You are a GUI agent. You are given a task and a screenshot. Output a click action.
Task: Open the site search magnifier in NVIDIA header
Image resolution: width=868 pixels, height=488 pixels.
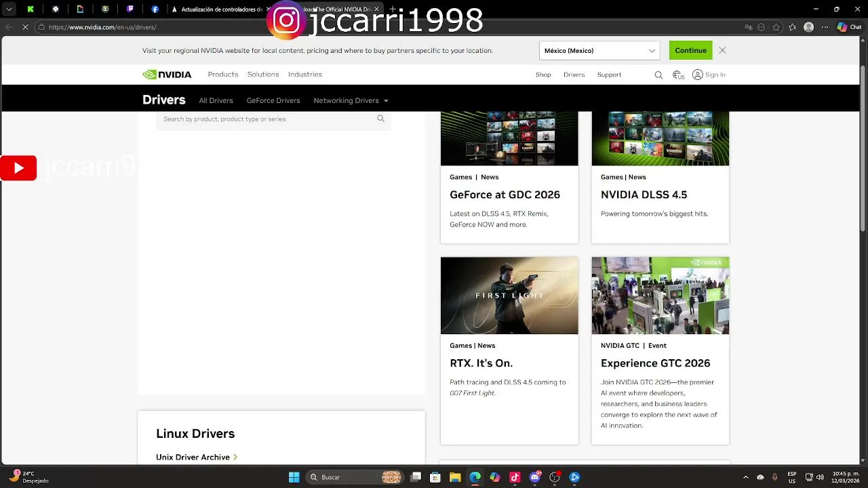coord(658,75)
